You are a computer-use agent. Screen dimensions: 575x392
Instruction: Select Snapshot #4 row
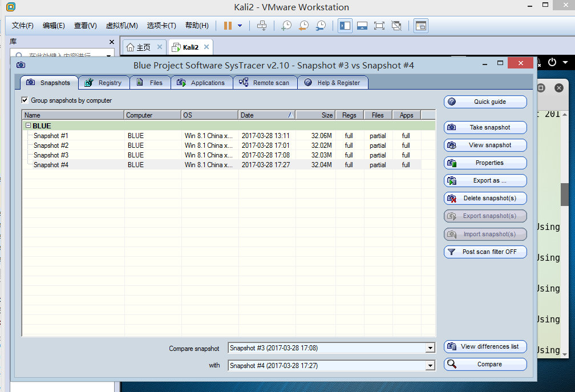point(221,165)
